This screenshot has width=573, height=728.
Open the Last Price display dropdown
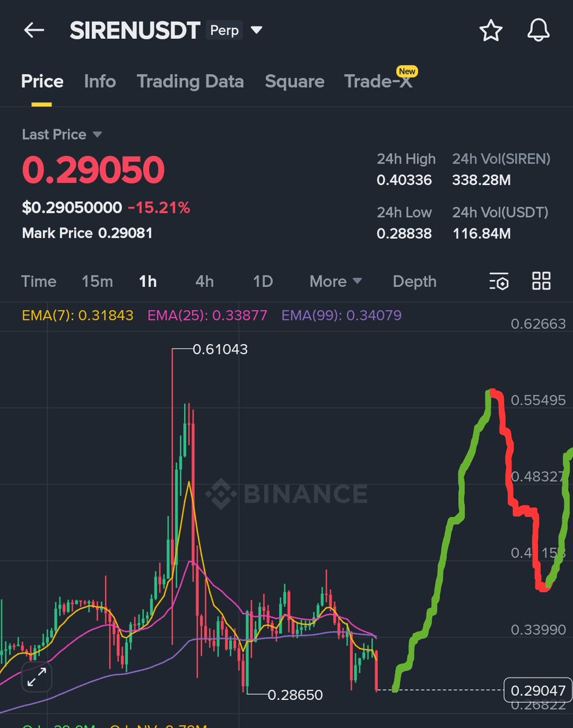[x=62, y=134]
